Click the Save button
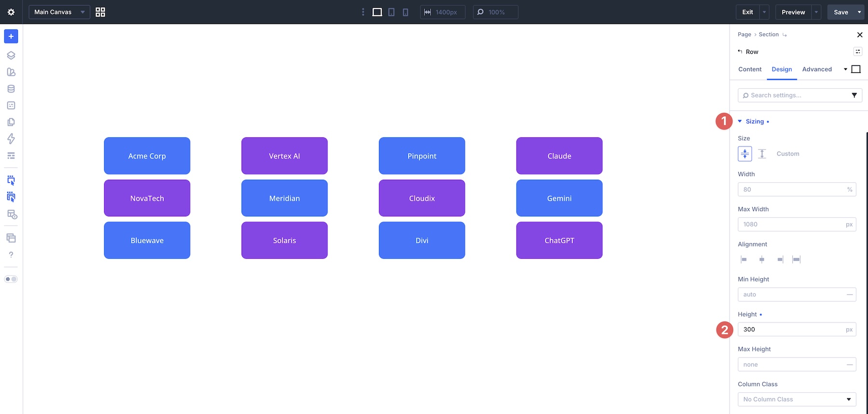 [x=841, y=12]
